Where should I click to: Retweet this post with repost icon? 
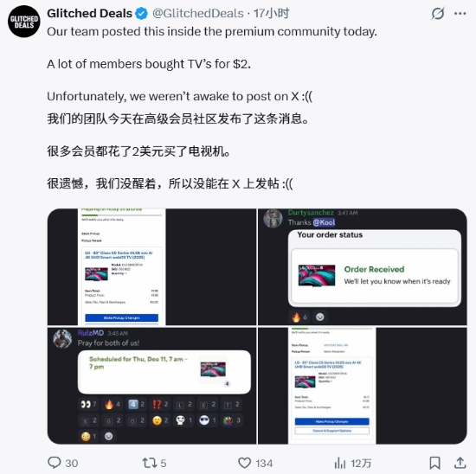[150, 463]
